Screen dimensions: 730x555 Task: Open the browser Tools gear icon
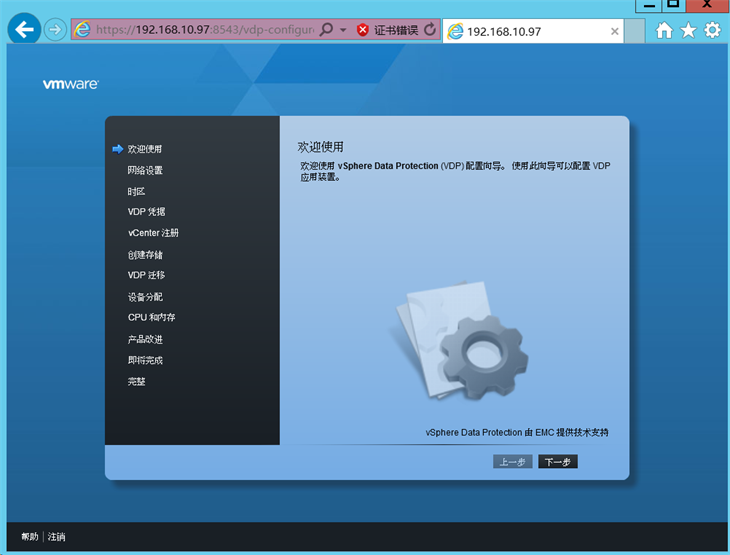coord(712,30)
